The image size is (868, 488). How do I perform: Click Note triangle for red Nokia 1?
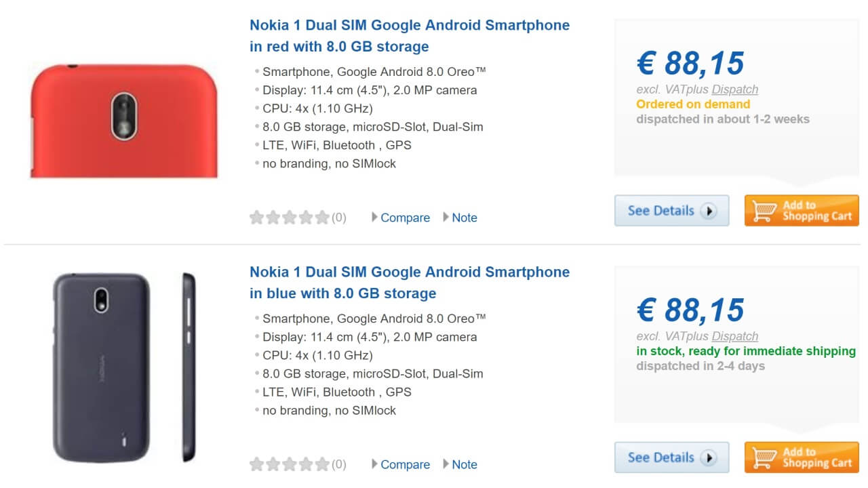[x=446, y=218]
